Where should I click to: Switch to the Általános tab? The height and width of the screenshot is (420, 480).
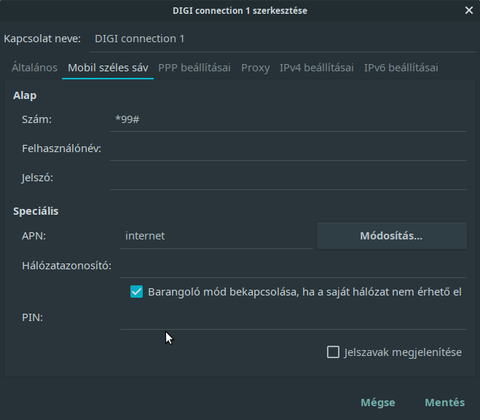[x=34, y=68]
